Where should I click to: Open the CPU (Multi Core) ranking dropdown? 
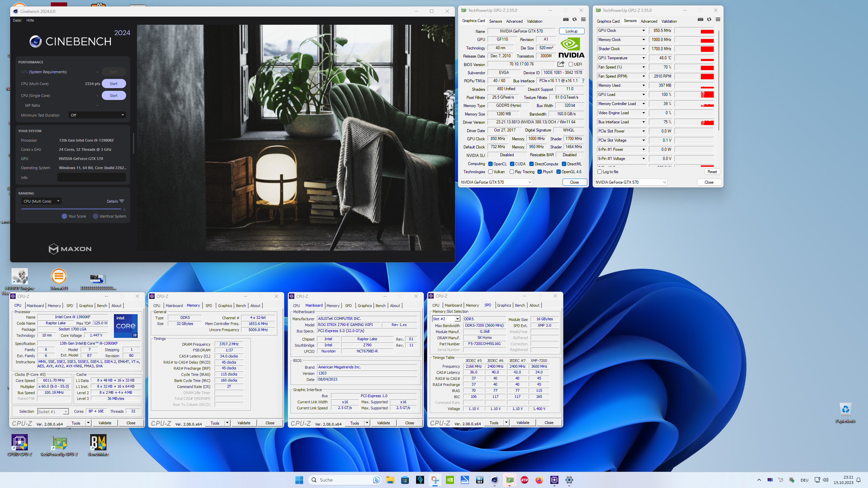[x=41, y=201]
